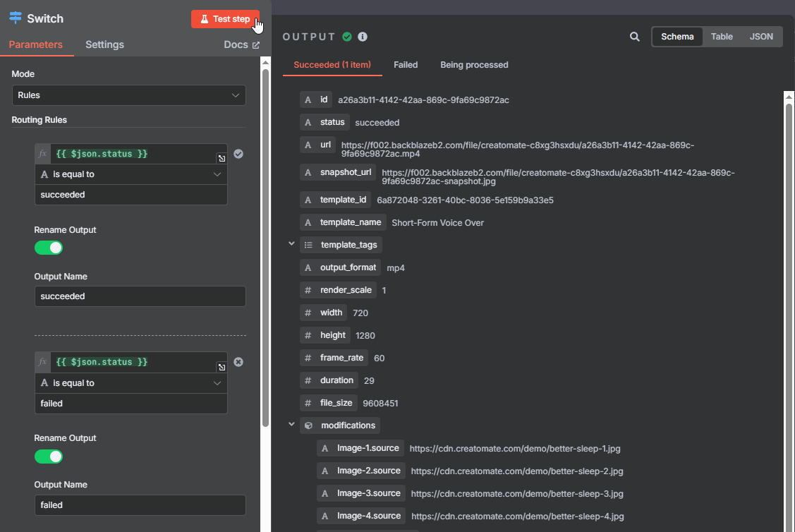Click the search icon in output panel
The height and width of the screenshot is (532, 795).
pos(635,37)
